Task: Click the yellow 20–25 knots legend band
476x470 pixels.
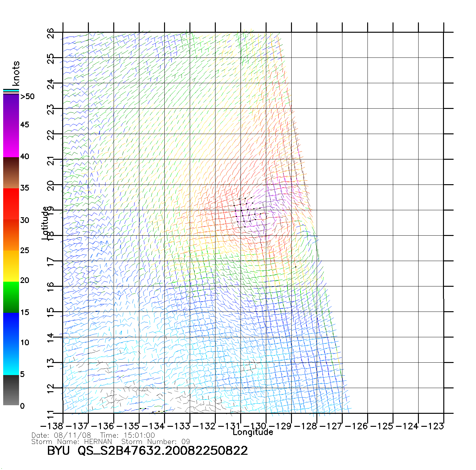Action: [11, 266]
